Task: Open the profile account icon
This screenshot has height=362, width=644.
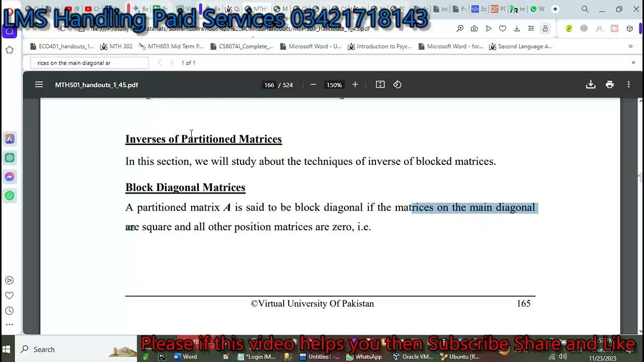Action: [545, 29]
